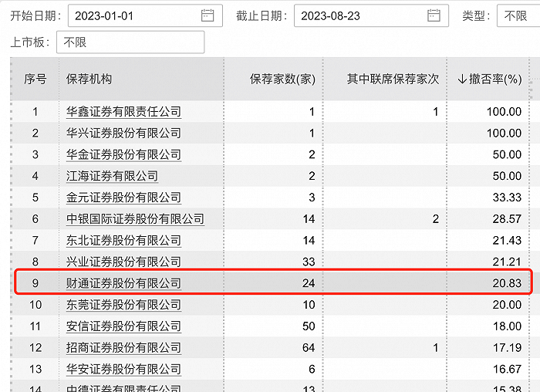Sort by 撤否率(%) descending arrow
540x392 pixels.
pyautogui.click(x=462, y=79)
